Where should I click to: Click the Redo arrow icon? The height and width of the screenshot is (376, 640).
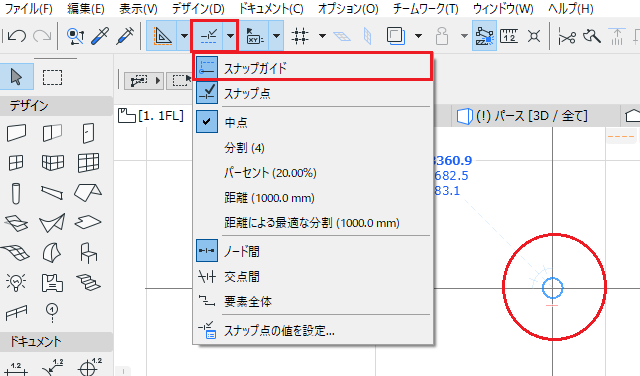(x=42, y=36)
